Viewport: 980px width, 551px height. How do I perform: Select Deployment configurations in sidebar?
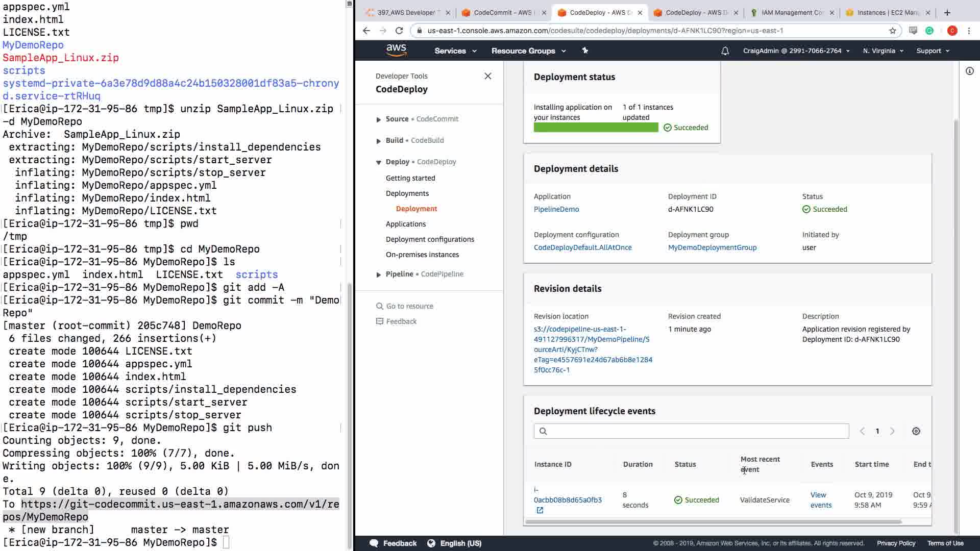pos(430,239)
